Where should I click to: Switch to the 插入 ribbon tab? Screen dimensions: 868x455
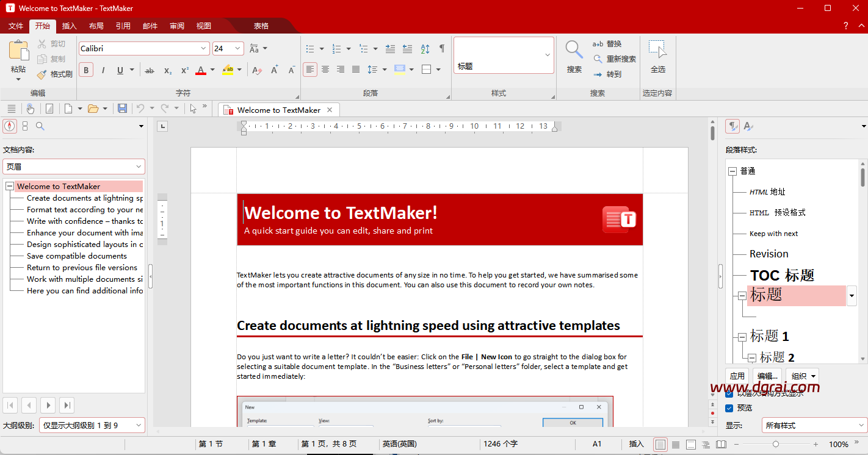[68, 26]
